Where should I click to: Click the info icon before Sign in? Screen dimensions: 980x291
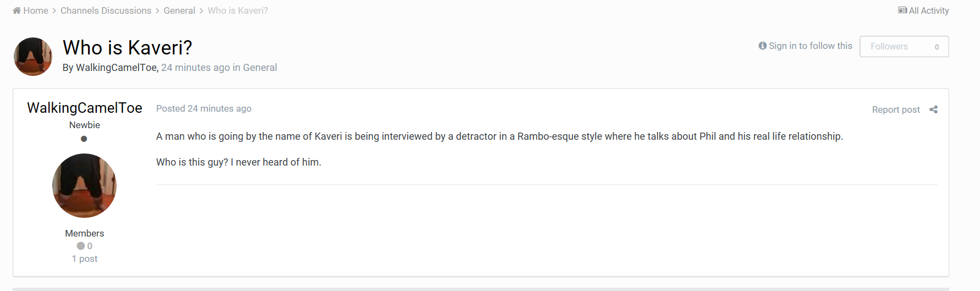pos(762,46)
